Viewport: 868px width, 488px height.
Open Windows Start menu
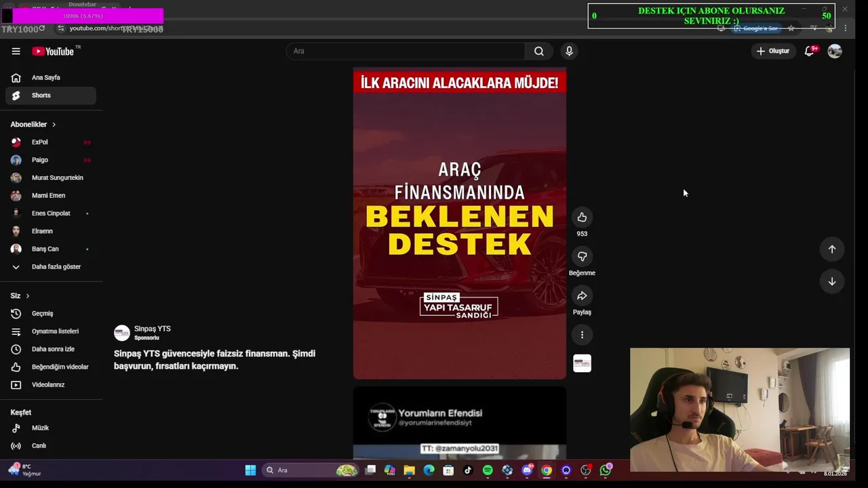[x=250, y=470]
